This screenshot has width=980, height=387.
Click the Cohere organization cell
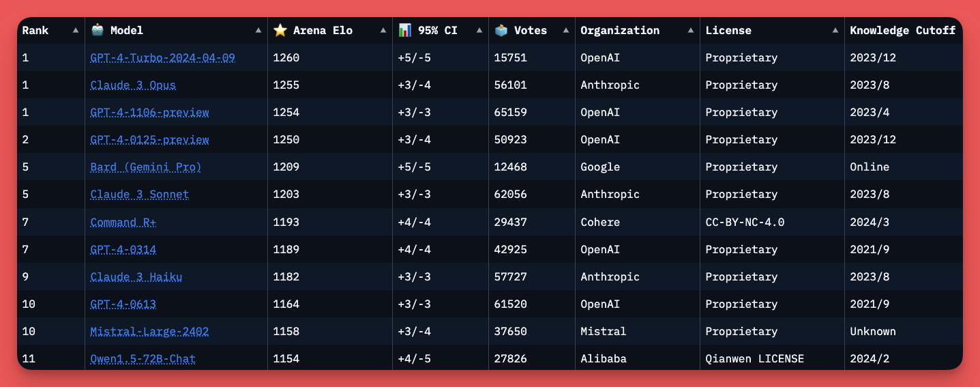click(x=600, y=223)
